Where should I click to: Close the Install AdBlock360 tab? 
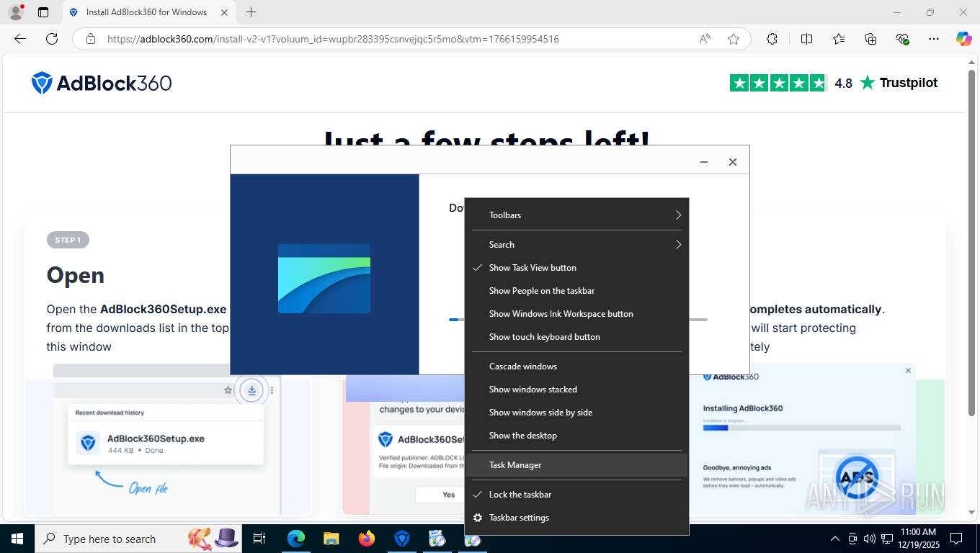click(x=223, y=12)
